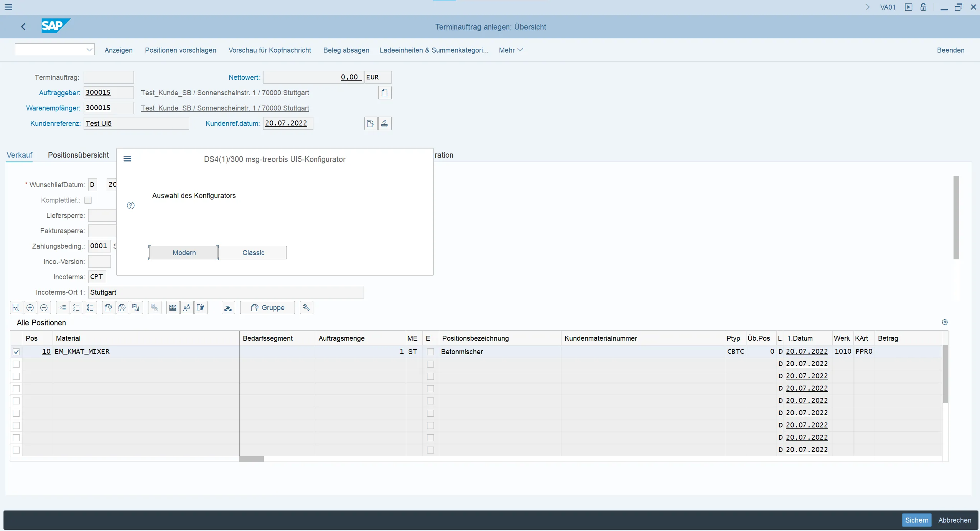980x531 pixels.
Task: Click the add position plus icon
Action: (30, 308)
